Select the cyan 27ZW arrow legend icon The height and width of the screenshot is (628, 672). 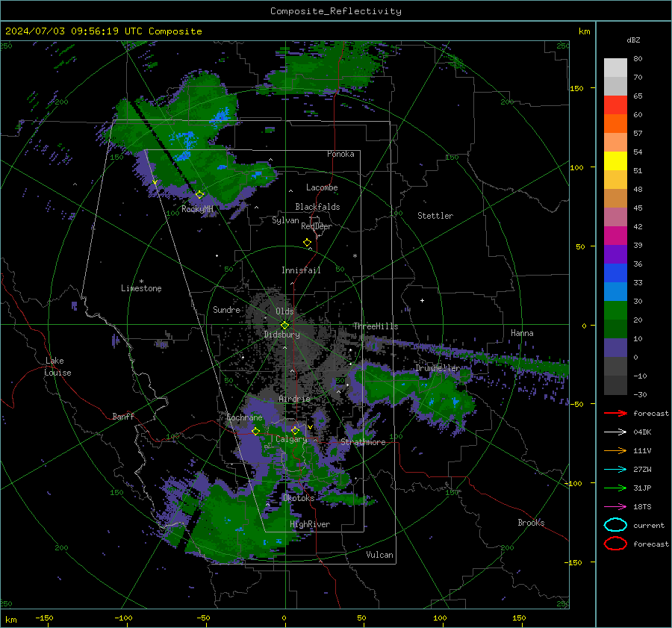(615, 470)
